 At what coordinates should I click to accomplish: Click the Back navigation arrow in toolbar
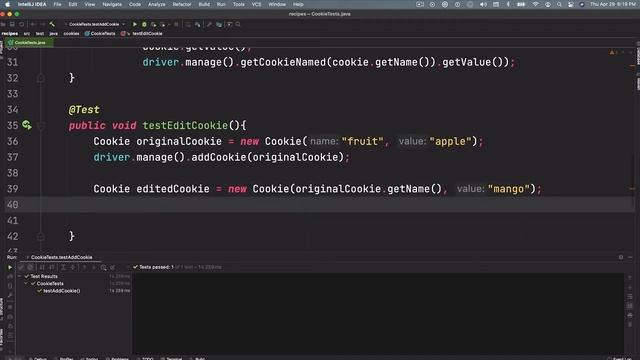(33, 24)
